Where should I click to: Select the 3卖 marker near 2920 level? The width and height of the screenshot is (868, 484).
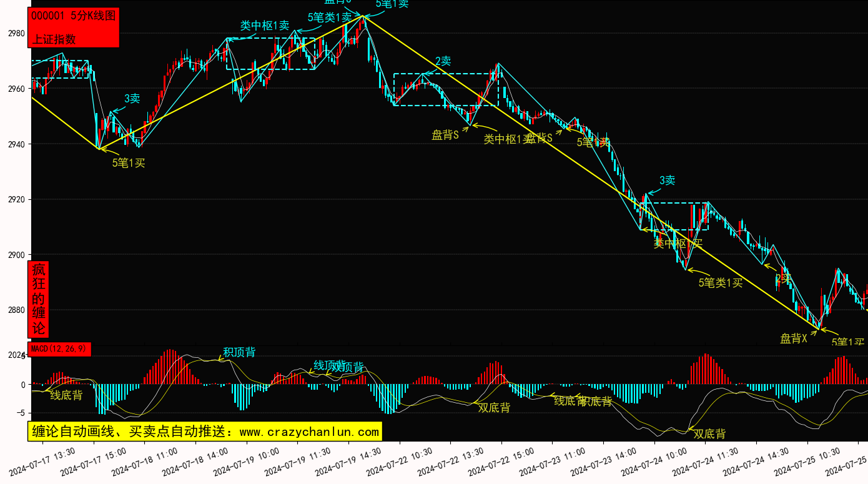[x=667, y=180]
